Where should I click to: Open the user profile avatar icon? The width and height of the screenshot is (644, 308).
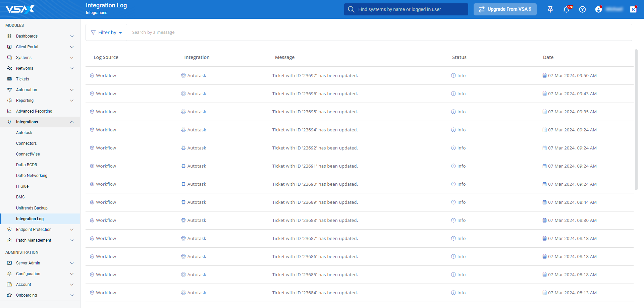coord(598,9)
